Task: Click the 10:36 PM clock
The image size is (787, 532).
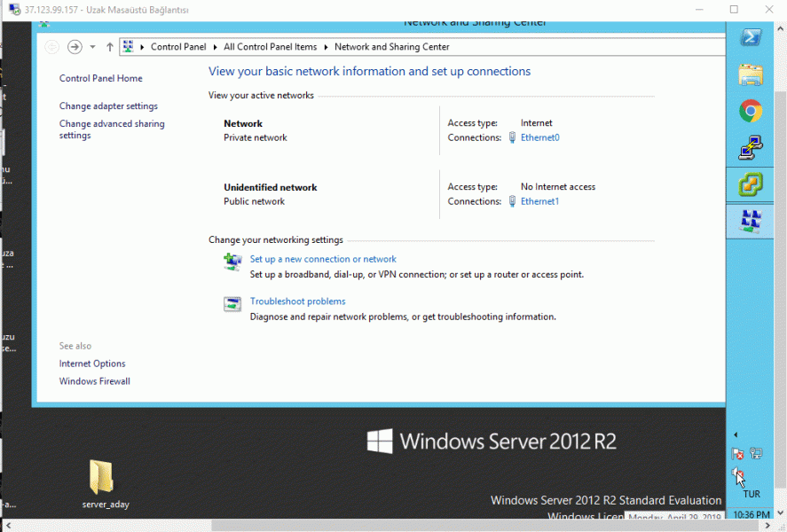Action: point(752,514)
